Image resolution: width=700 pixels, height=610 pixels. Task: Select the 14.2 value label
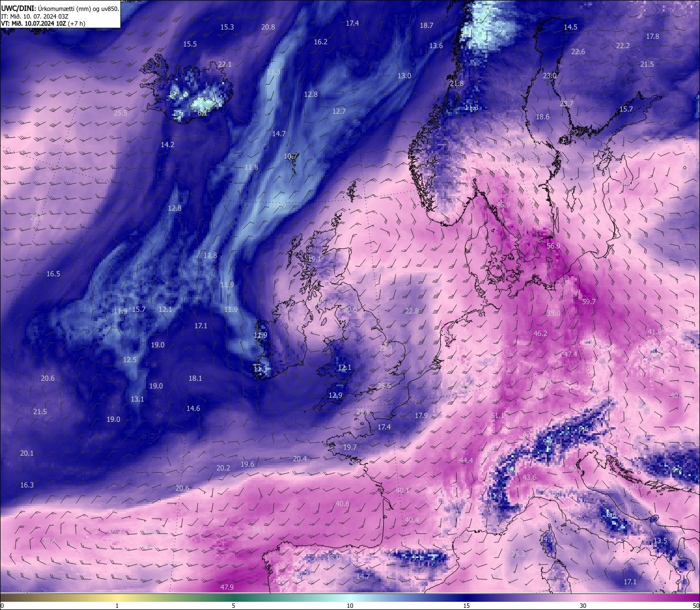tap(167, 145)
